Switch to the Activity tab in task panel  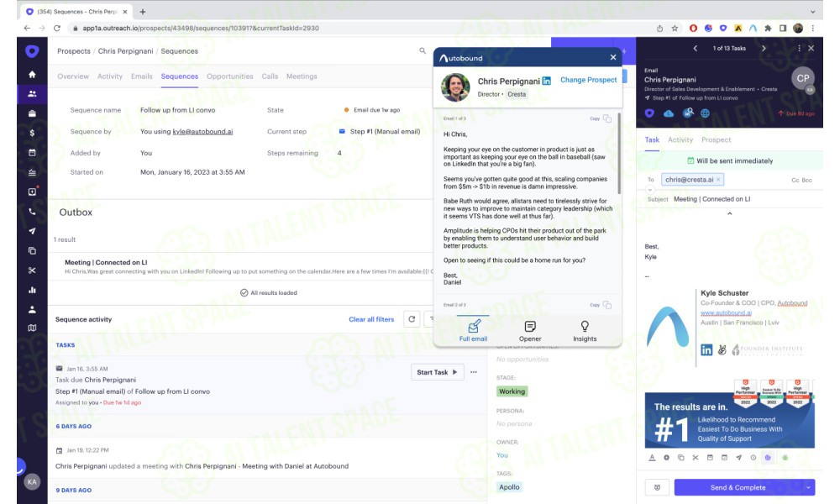point(680,139)
